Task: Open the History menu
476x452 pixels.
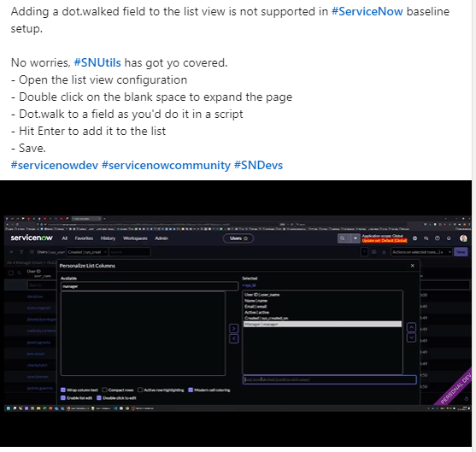Action: click(108, 238)
